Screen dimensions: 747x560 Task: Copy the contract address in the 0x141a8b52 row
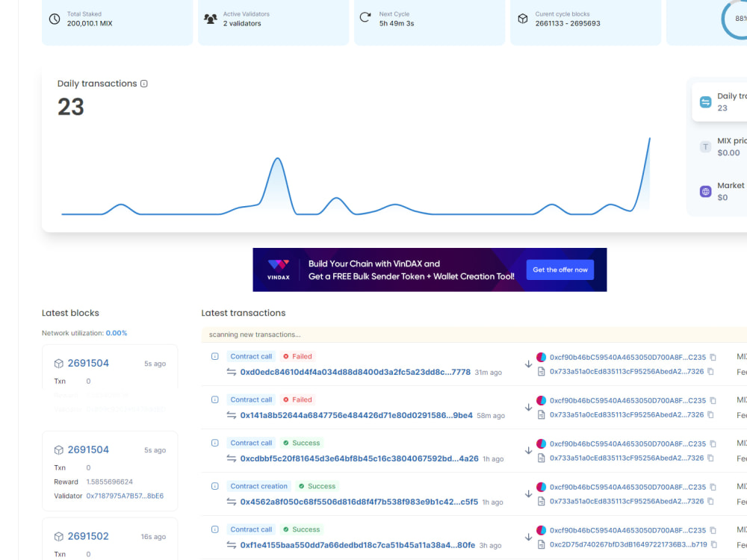click(x=711, y=414)
